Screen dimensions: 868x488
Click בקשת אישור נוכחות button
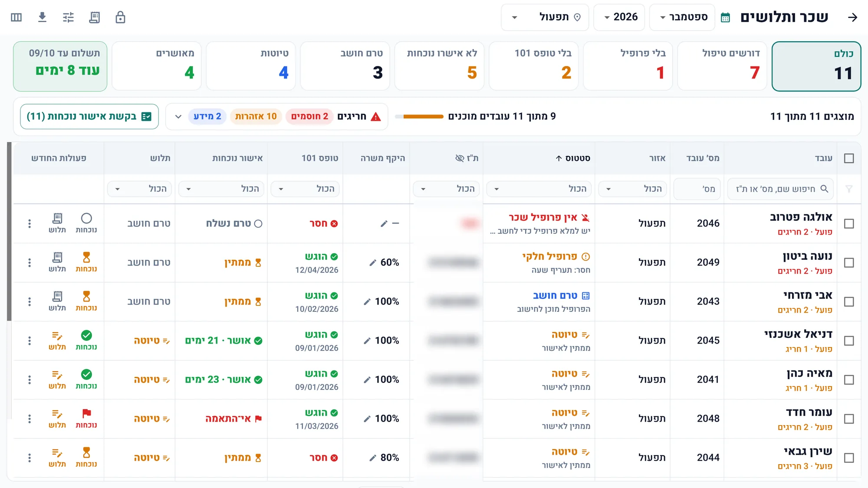89,116
